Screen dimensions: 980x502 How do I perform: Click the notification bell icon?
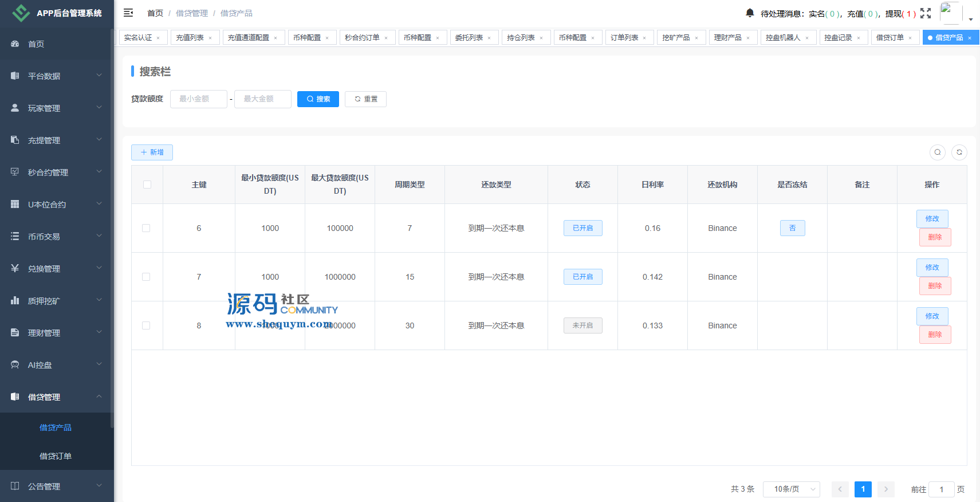tap(750, 13)
